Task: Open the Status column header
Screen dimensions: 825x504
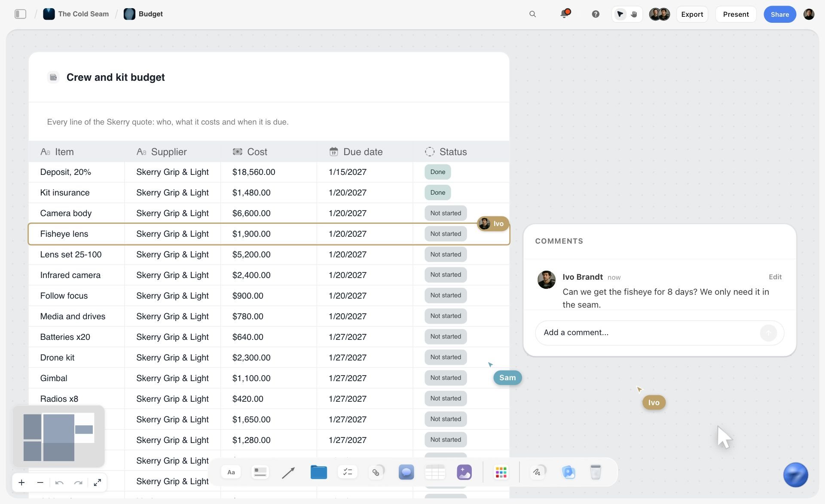Action: pyautogui.click(x=461, y=152)
